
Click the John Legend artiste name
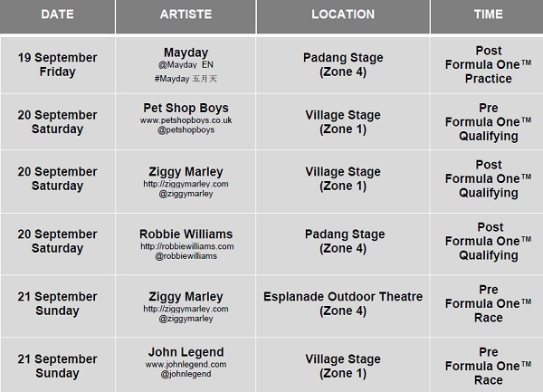(186, 351)
